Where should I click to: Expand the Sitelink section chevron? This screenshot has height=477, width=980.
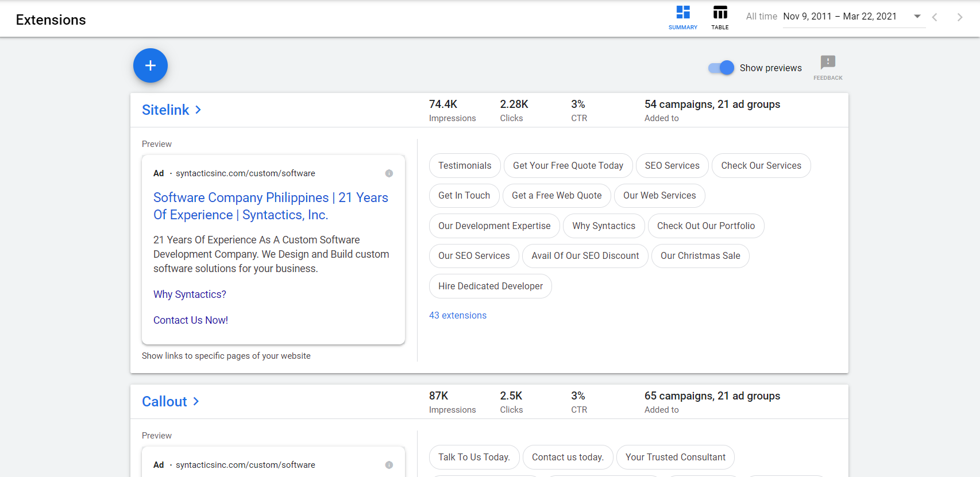[198, 110]
